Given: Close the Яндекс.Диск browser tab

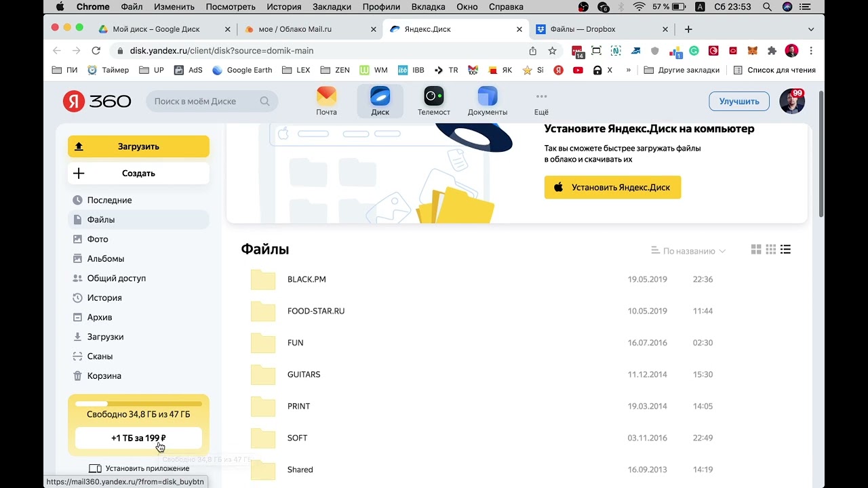Looking at the screenshot, I should point(519,29).
